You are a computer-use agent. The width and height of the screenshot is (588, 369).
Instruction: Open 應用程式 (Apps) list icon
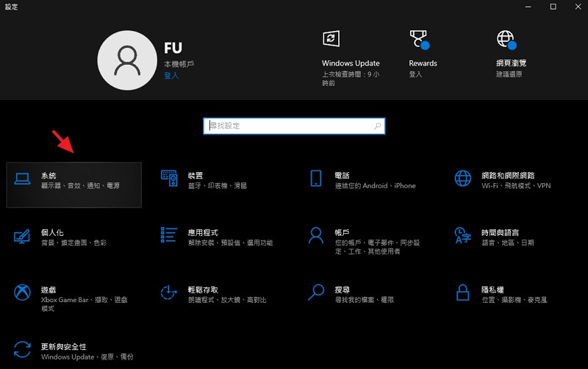tap(169, 235)
